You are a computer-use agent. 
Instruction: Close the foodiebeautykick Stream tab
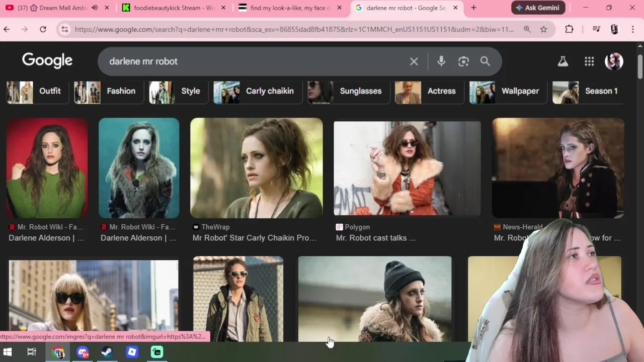(223, 8)
